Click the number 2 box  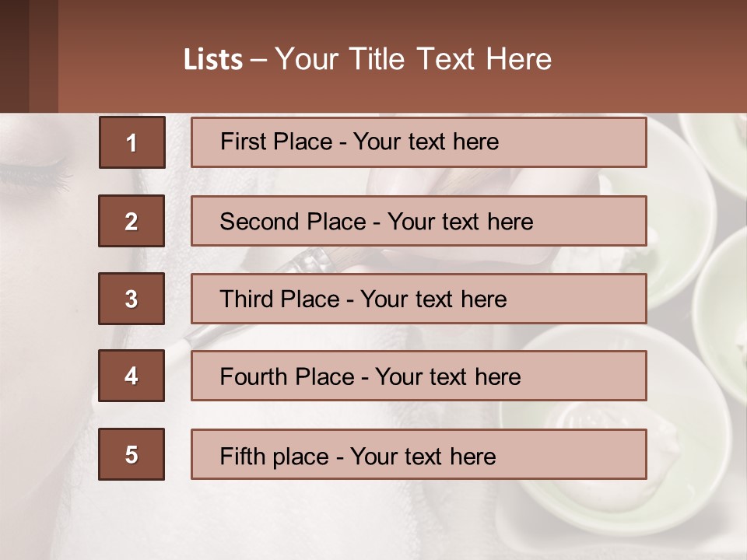coord(132,221)
